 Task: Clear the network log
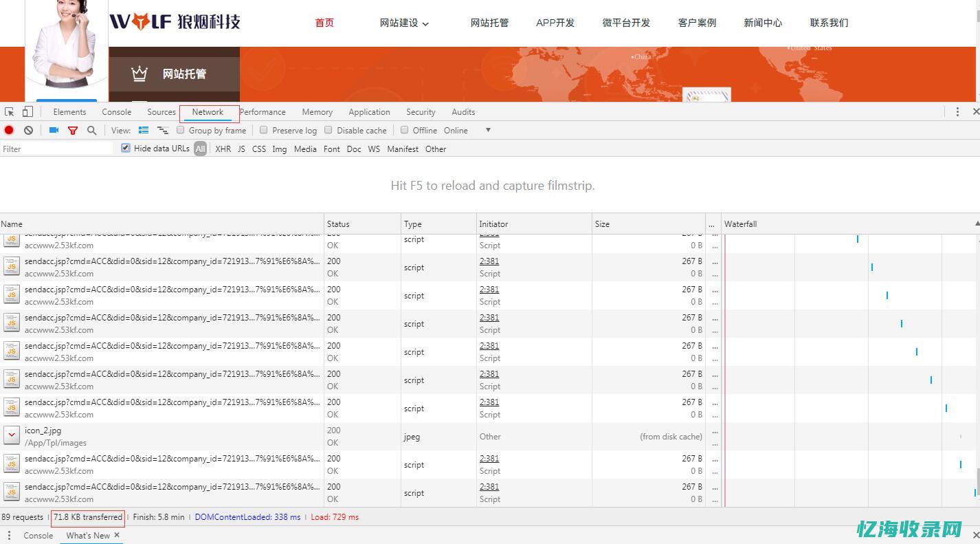coord(27,130)
